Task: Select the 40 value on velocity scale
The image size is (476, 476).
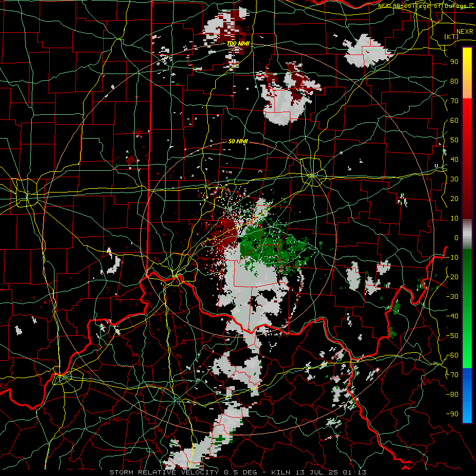Action: click(x=454, y=160)
